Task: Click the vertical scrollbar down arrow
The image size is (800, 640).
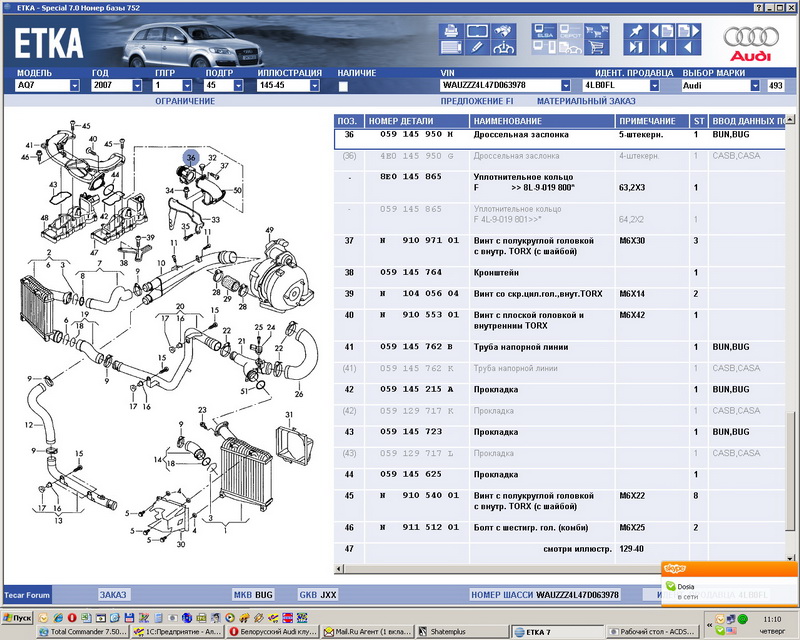Action: click(790, 558)
